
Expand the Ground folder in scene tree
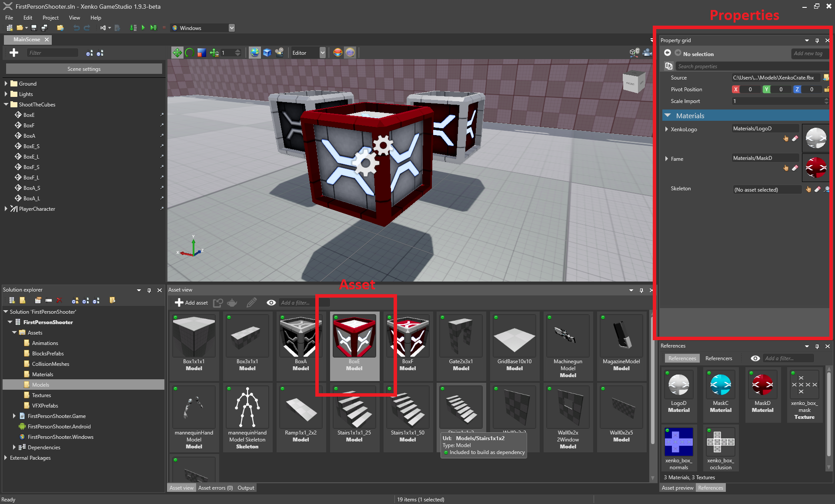(6, 83)
